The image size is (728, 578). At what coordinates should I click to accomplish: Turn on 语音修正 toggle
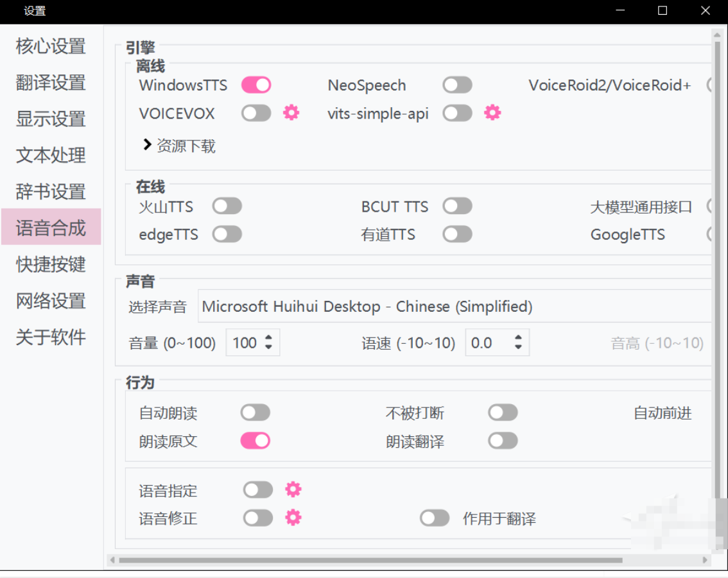[x=258, y=518]
